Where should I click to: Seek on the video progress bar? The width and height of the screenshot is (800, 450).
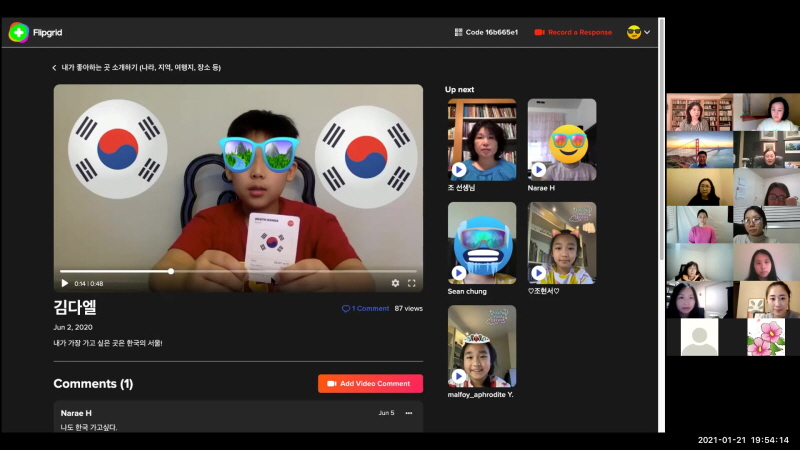(x=238, y=271)
